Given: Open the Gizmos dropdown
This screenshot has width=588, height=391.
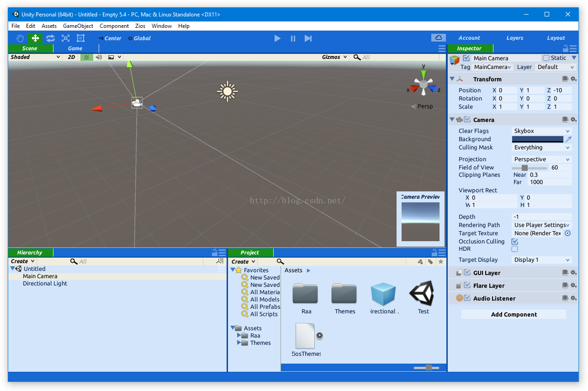Looking at the screenshot, I should pos(334,57).
